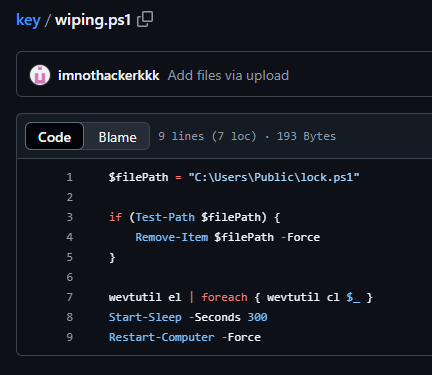432x375 pixels.
Task: Click the Remove-Item cmdlet in code
Action: pyautogui.click(x=172, y=237)
